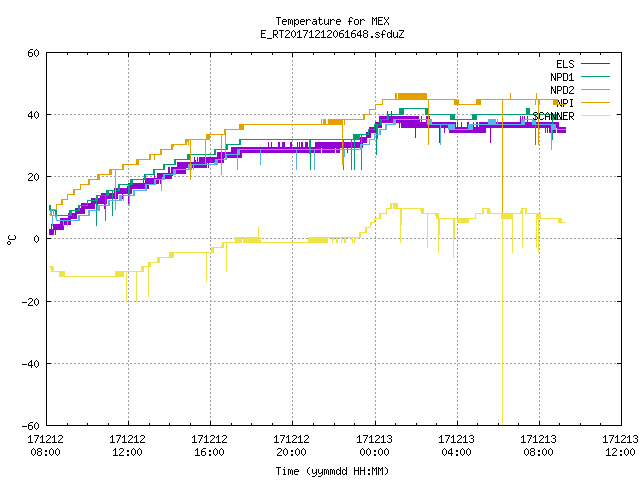Click the x-axis tick 171212 20:00
Image resolution: width=640 pixels, height=480 pixels.
coord(291,446)
